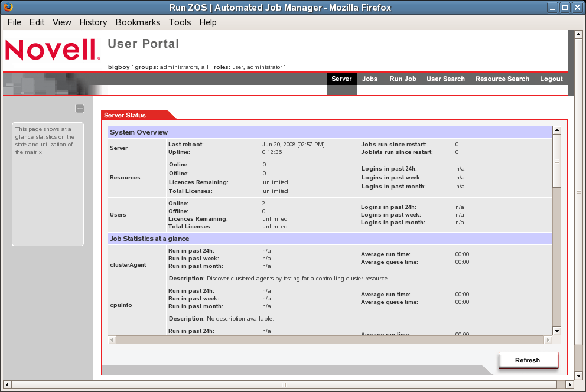Click browser bottom scrollbar left arrow
Image resolution: width=586 pixels, height=392 pixels.
click(x=6, y=384)
